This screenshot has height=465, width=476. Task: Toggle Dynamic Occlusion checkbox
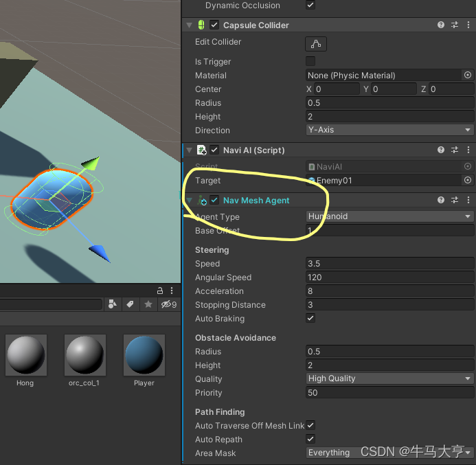click(x=310, y=5)
